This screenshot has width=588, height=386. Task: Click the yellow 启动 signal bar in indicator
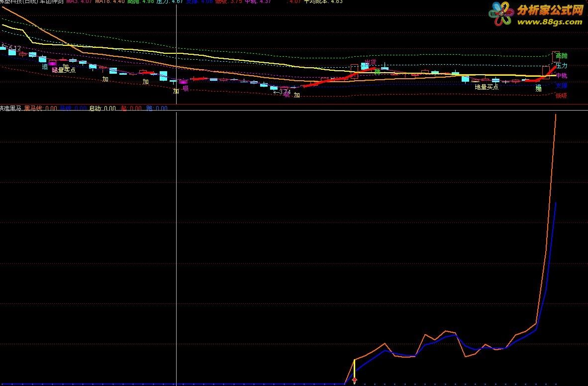[x=354, y=370]
